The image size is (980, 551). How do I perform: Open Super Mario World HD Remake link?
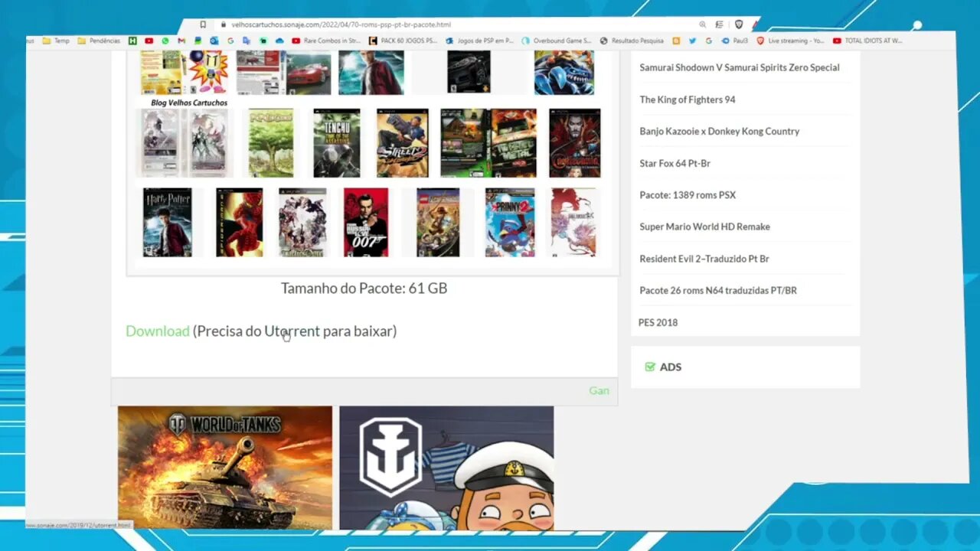[x=705, y=227]
